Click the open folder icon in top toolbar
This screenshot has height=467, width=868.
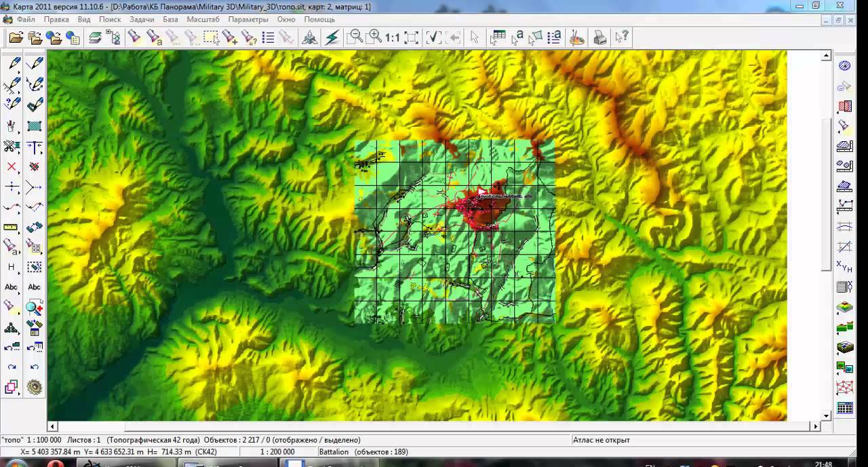pos(16,37)
